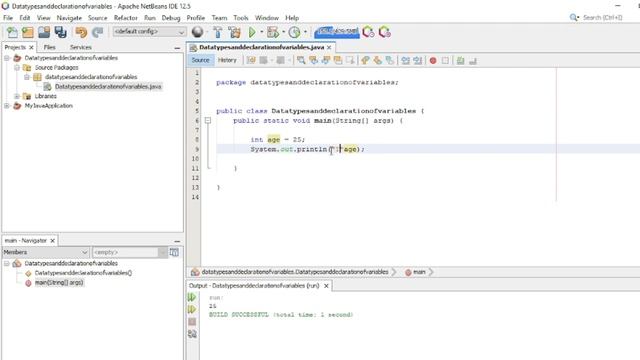Screen dimensions: 640x360
Task: Collapse the main method code fold
Action: coord(208,120)
